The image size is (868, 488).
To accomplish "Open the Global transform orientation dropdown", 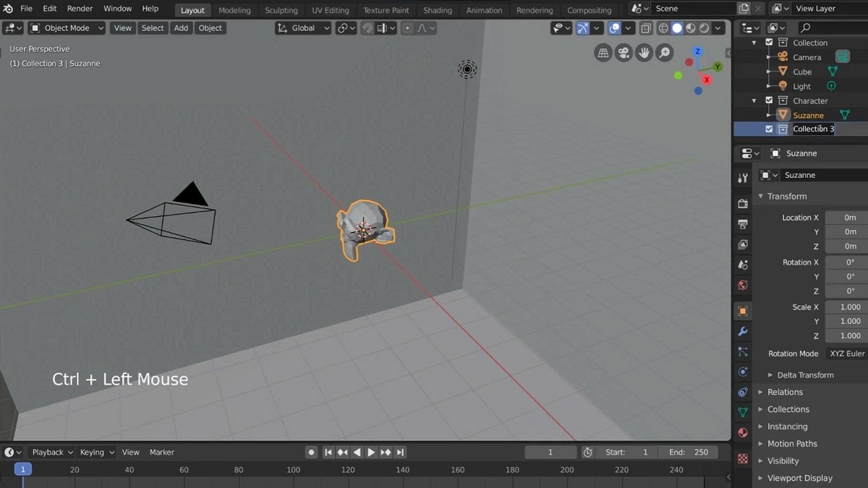I will [x=303, y=28].
